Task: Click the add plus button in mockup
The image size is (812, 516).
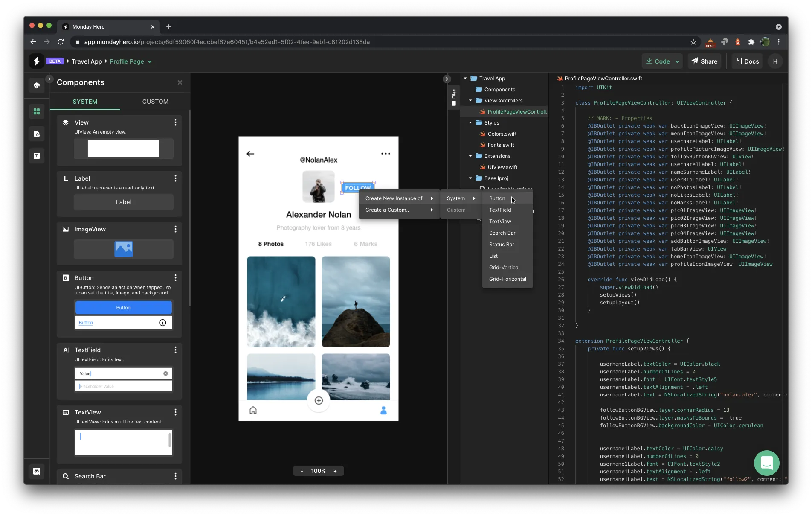Action: tap(319, 400)
